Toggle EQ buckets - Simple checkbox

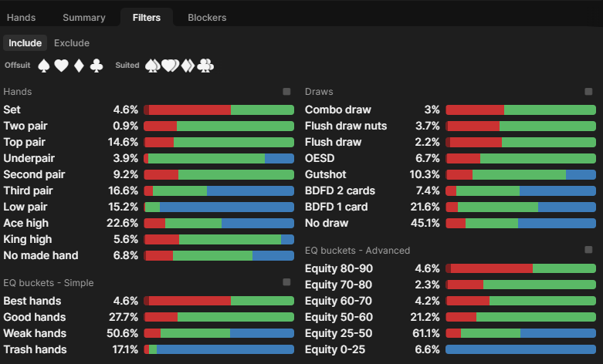(x=286, y=282)
